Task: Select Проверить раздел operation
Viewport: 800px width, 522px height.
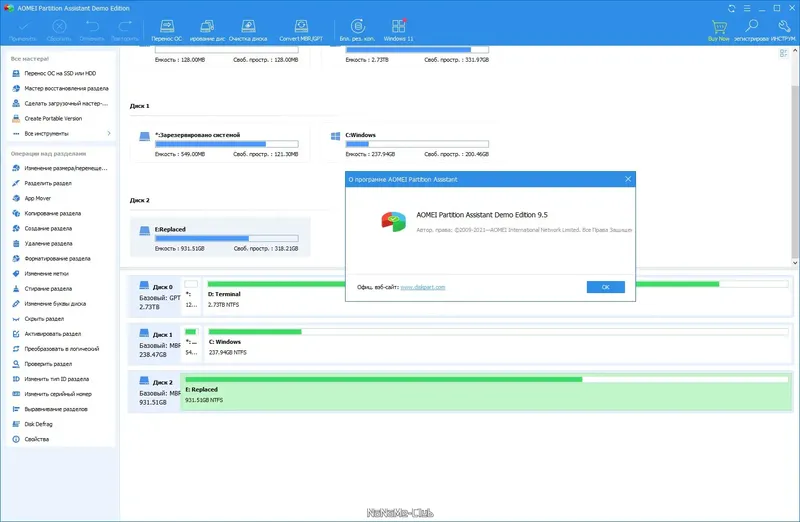Action: pos(41,364)
